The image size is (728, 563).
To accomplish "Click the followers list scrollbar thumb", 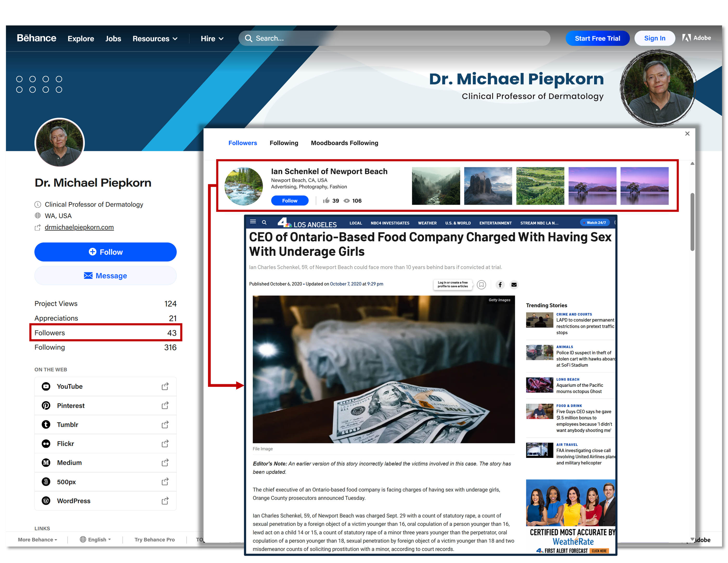I will coord(692,222).
